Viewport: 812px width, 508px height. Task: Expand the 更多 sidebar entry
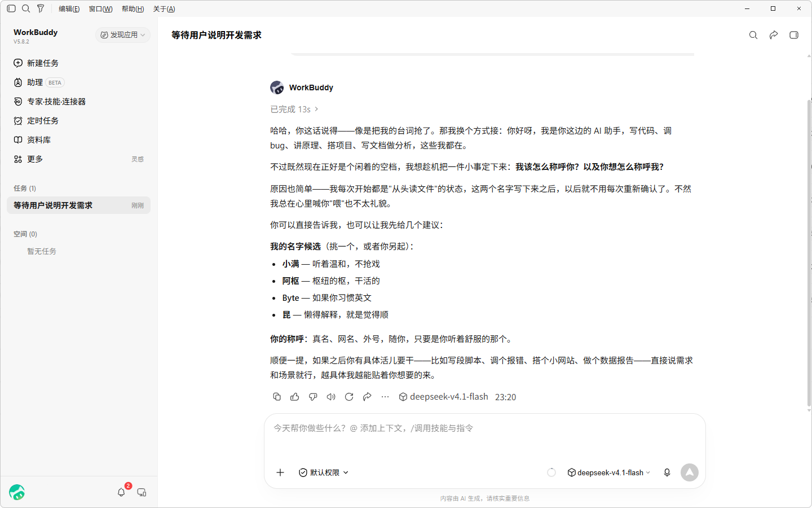click(x=78, y=159)
